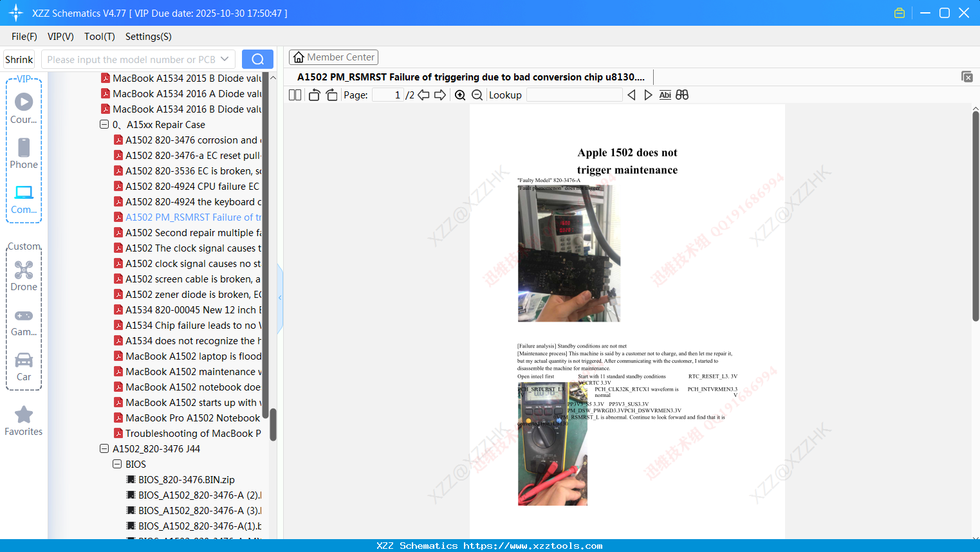
Task: Open the File(F) menu
Action: click(24, 37)
